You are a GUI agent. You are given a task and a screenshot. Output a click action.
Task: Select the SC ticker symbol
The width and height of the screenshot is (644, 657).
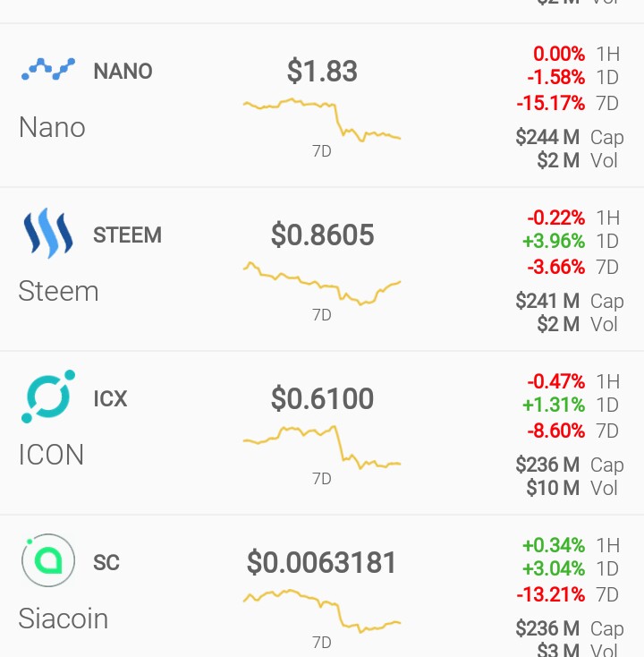pyautogui.click(x=106, y=562)
